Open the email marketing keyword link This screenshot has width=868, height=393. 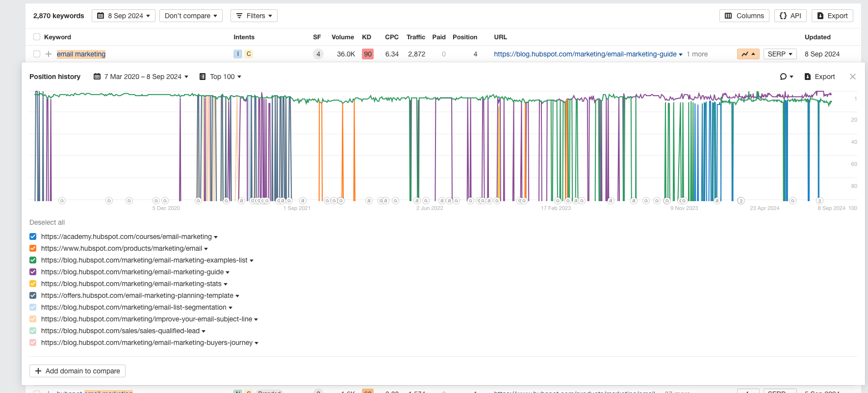81,54
